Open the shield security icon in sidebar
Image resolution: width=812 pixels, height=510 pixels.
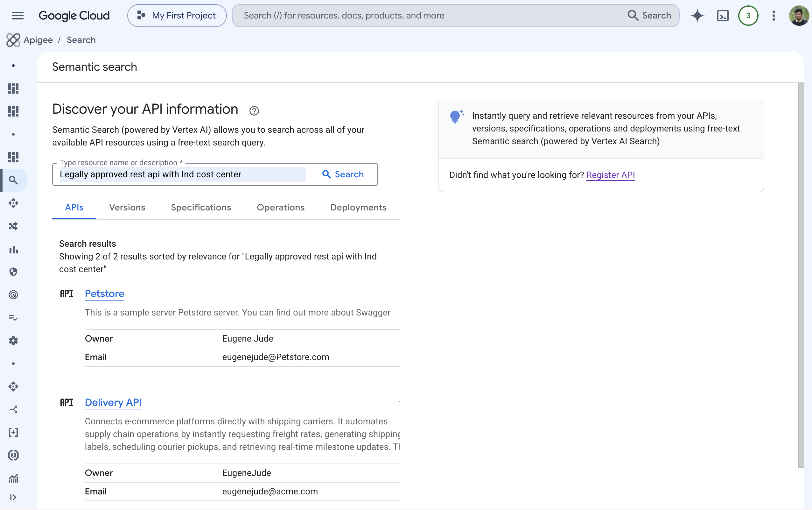click(x=13, y=272)
